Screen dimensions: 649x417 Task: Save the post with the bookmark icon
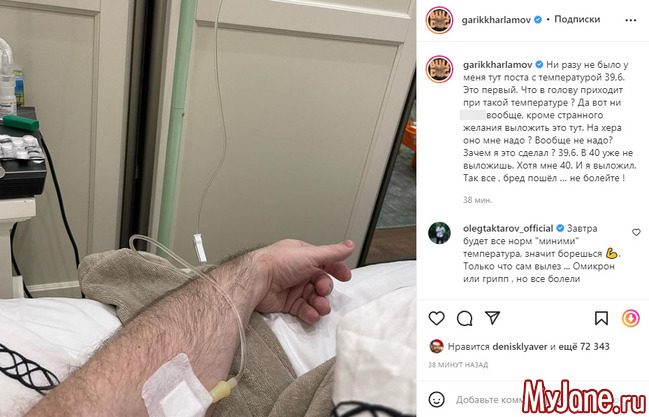click(x=601, y=318)
